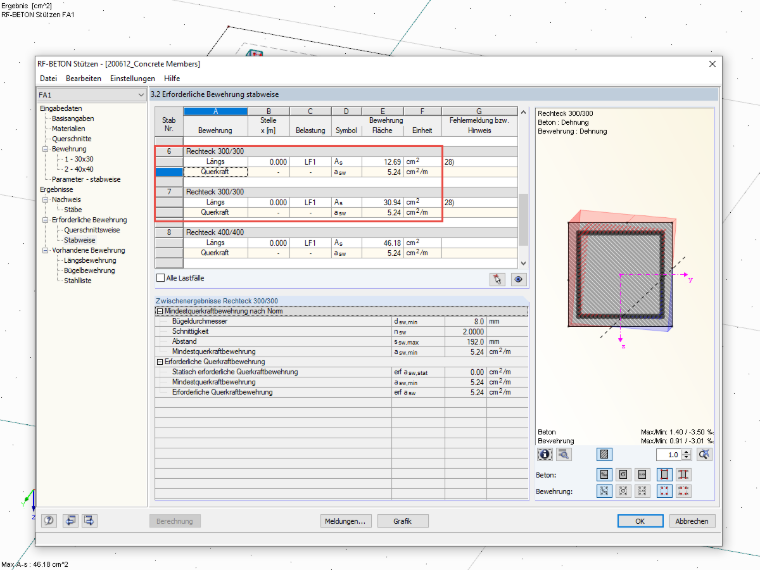Toggle Bewehrung corner points icon

tap(665, 491)
